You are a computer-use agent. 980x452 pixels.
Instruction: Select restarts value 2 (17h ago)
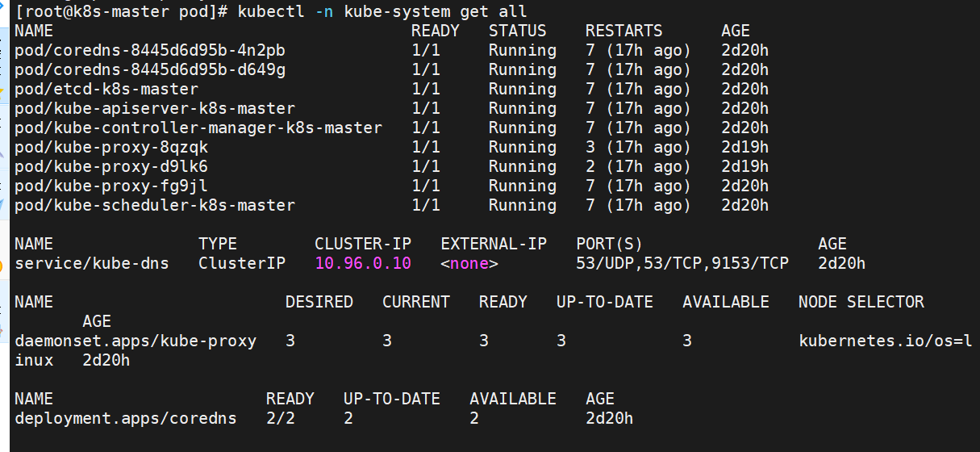(x=639, y=166)
